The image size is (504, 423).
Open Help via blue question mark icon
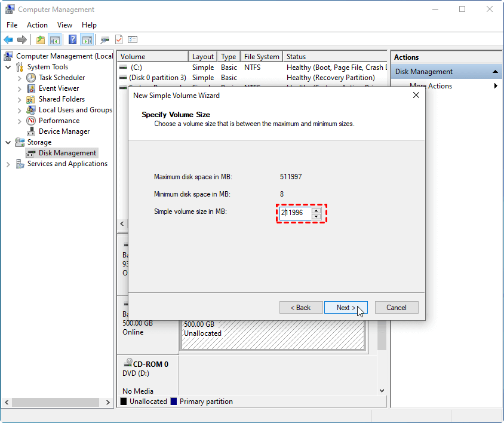point(73,39)
